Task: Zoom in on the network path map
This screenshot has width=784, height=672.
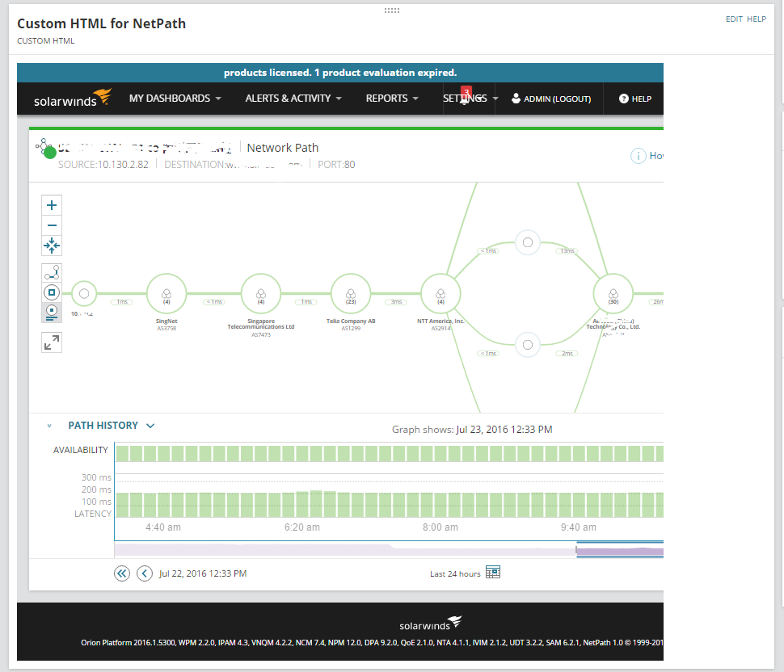Action: coord(52,205)
